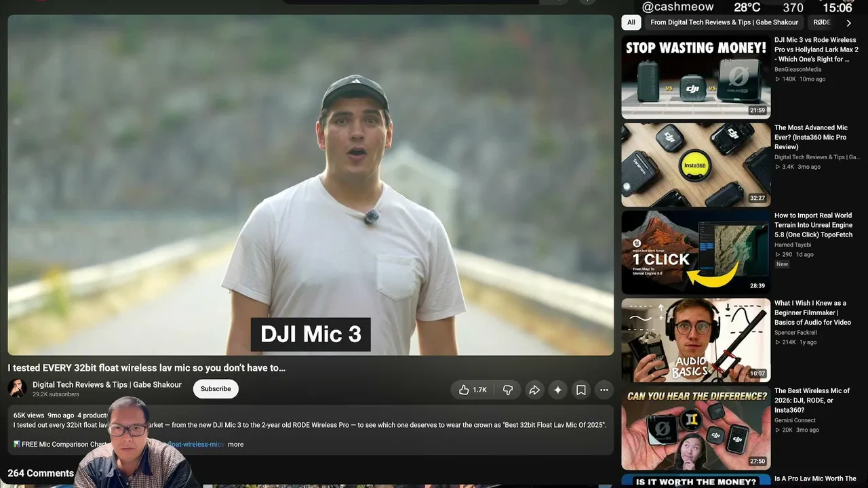
Task: Open the "1 CLICK" Unreal Engine thumbnail
Action: pyautogui.click(x=696, y=252)
